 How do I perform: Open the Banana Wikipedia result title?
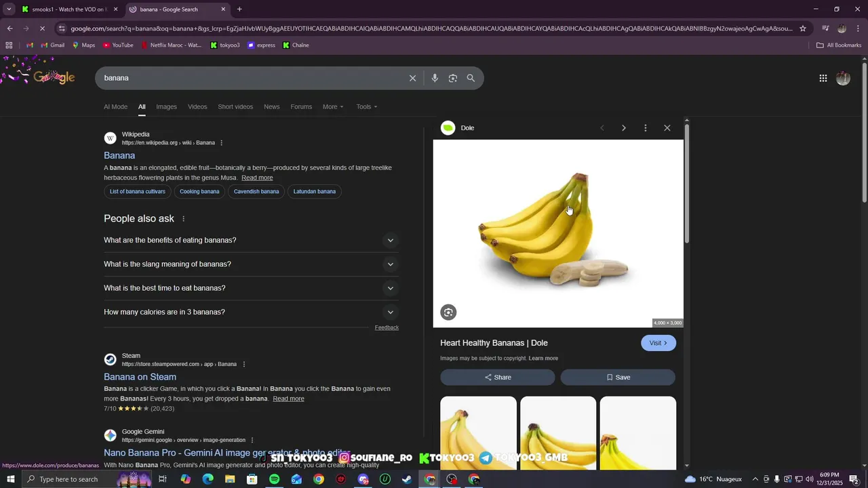pos(119,156)
